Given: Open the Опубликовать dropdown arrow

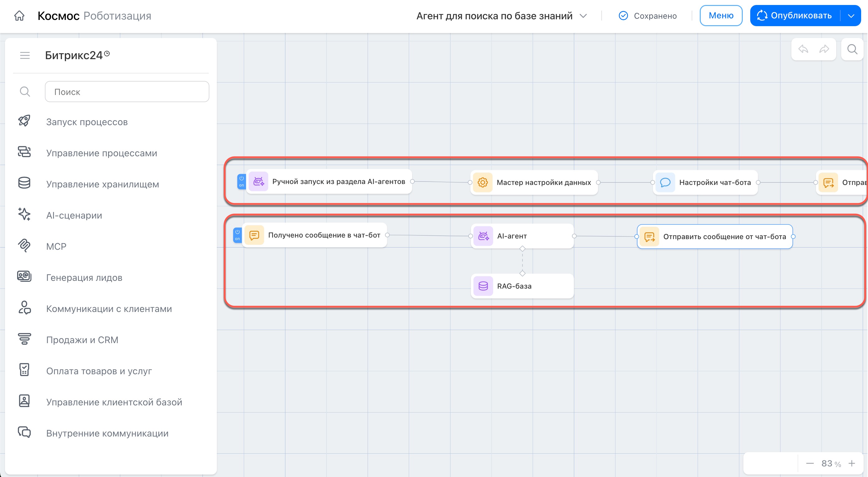Looking at the screenshot, I should pyautogui.click(x=851, y=16).
